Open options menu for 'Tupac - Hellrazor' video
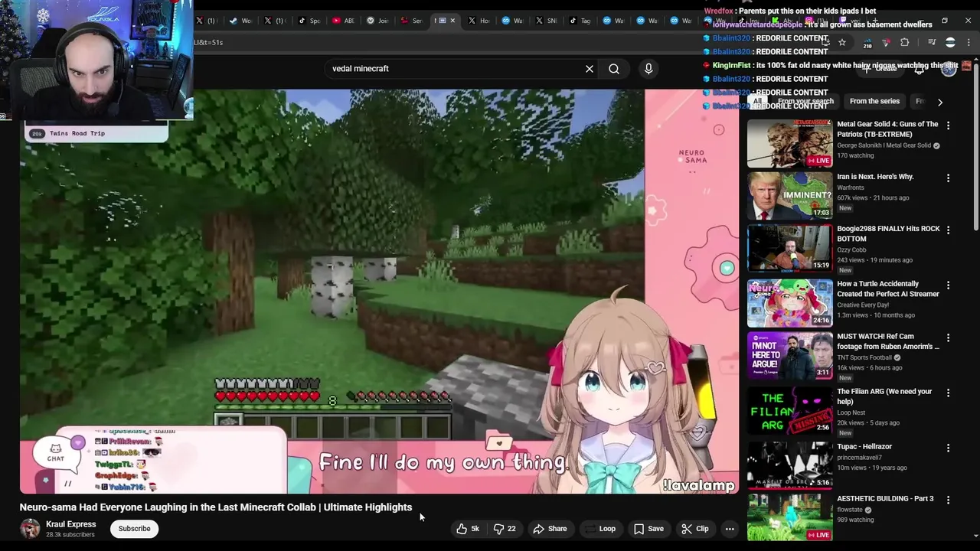The width and height of the screenshot is (980, 551). tap(948, 448)
